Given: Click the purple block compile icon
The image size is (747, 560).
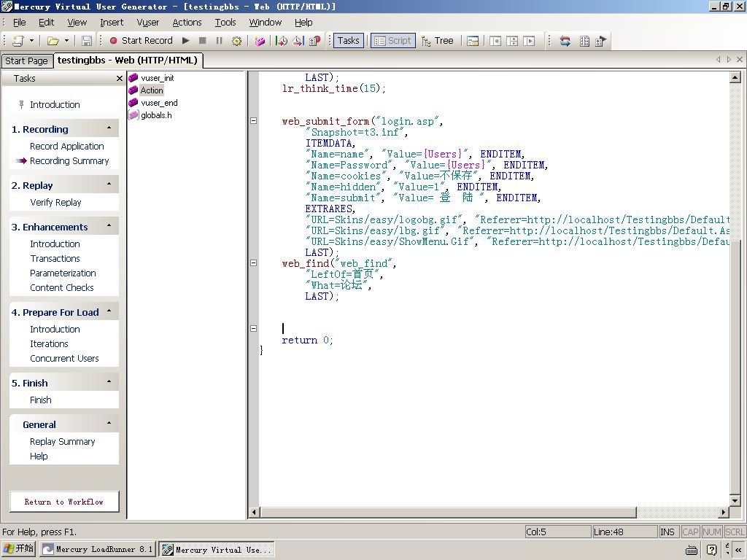Looking at the screenshot, I should [259, 41].
